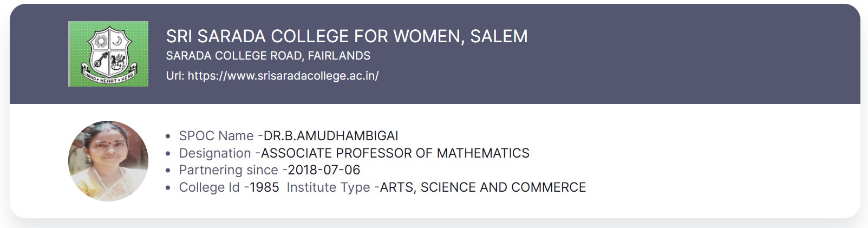Click the "Designation" label
868x228 pixels.
(x=215, y=153)
